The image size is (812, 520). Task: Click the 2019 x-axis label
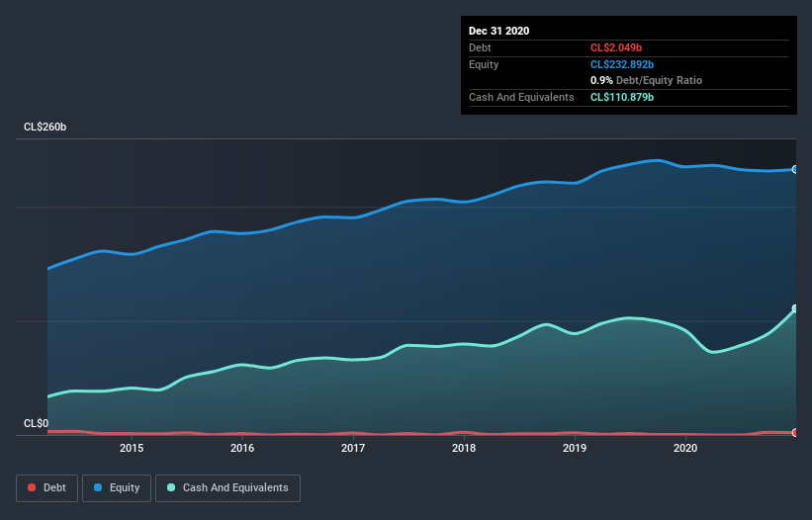click(x=575, y=448)
